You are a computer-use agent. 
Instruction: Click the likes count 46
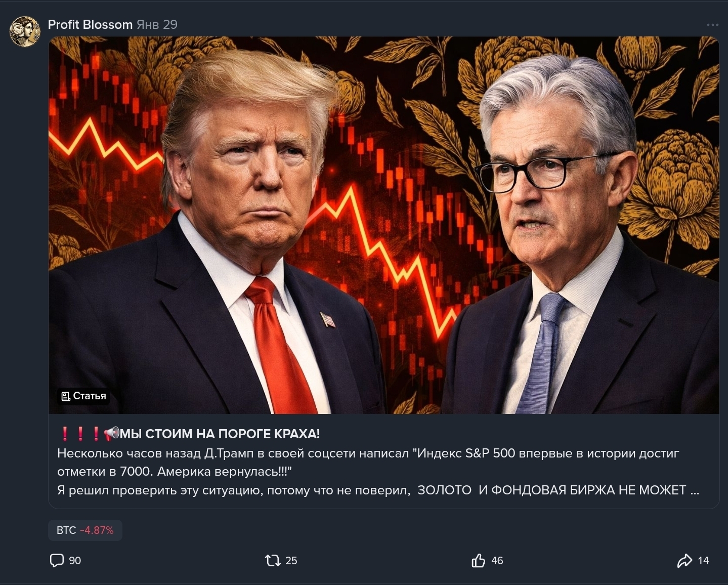[497, 561]
